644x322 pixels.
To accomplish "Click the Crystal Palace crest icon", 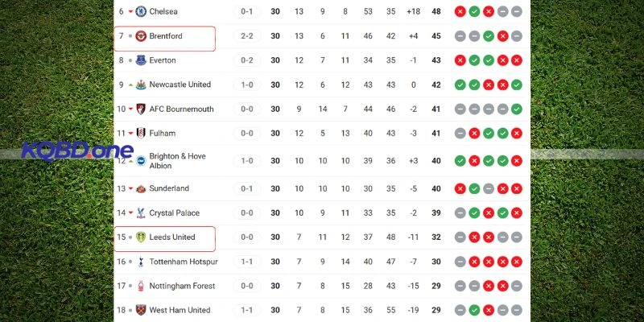I will click(x=141, y=213).
